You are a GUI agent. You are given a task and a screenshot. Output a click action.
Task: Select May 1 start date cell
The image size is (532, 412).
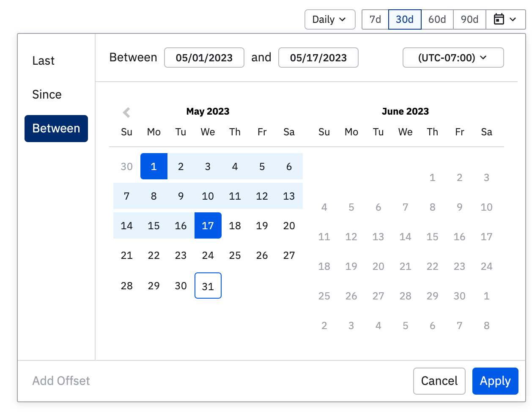coord(154,167)
